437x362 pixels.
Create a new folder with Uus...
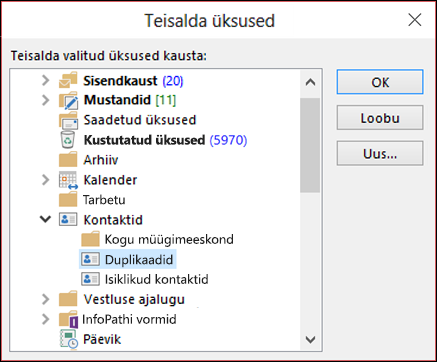pos(380,154)
